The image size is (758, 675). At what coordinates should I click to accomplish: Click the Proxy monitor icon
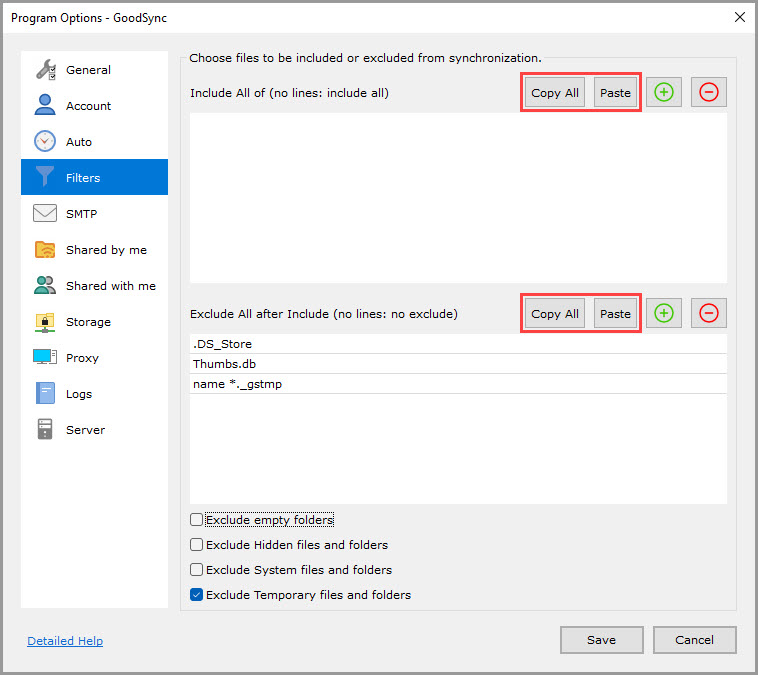coord(45,357)
